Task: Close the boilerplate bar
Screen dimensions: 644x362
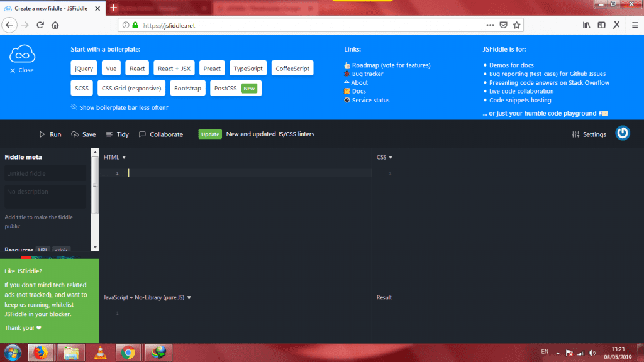Action: click(22, 70)
